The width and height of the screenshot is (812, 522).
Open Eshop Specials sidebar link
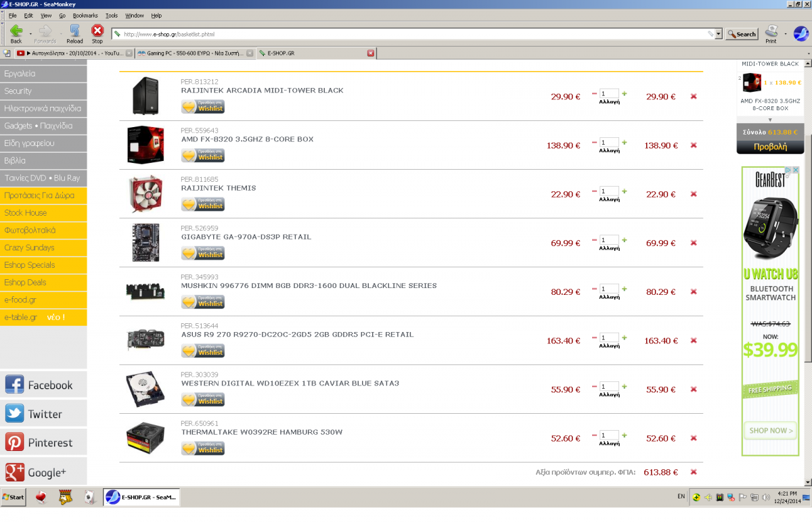point(43,265)
